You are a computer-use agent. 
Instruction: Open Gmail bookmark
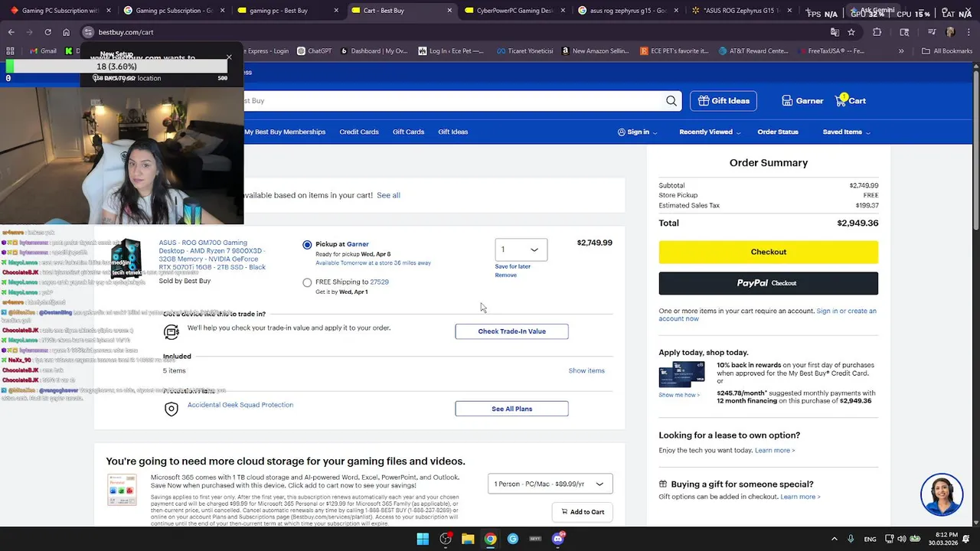click(x=43, y=51)
